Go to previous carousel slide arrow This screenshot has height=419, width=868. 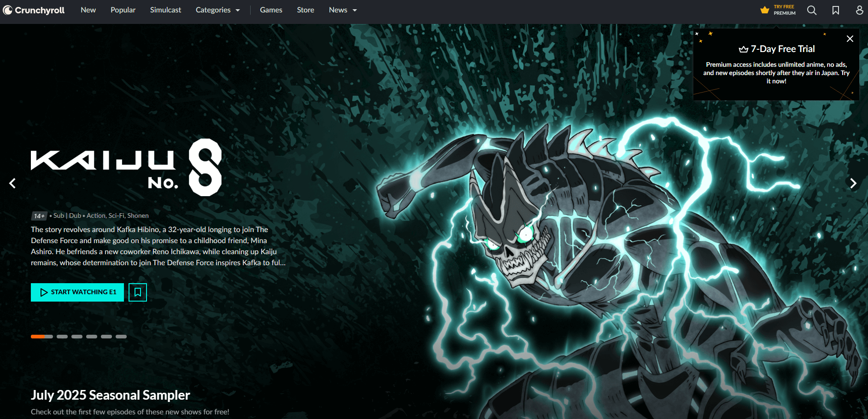pyautogui.click(x=12, y=183)
